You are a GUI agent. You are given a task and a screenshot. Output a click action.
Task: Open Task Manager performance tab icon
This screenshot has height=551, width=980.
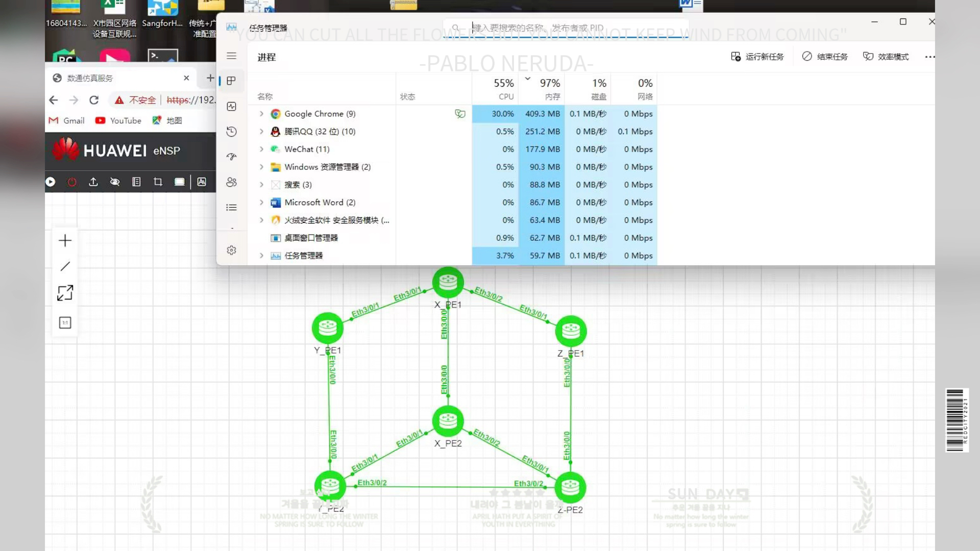(x=231, y=106)
